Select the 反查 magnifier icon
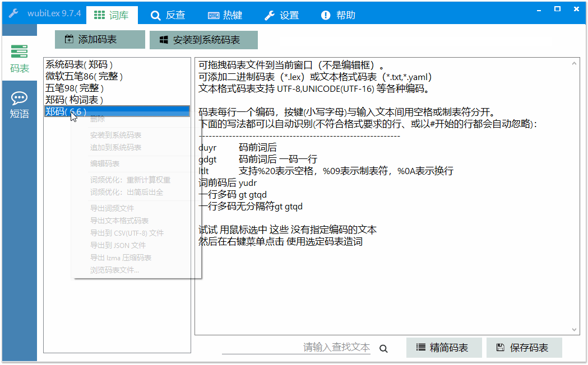This screenshot has width=588, height=365. point(156,16)
